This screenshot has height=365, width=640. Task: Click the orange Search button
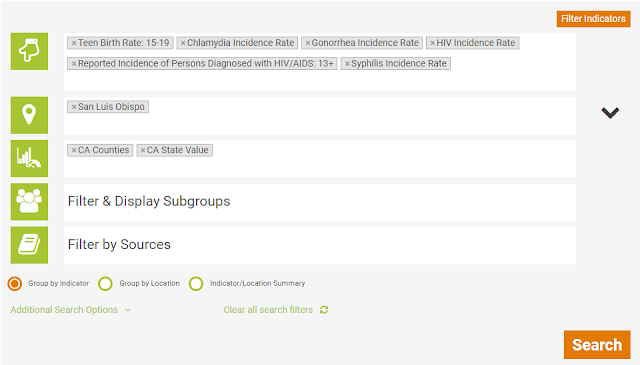(597, 345)
